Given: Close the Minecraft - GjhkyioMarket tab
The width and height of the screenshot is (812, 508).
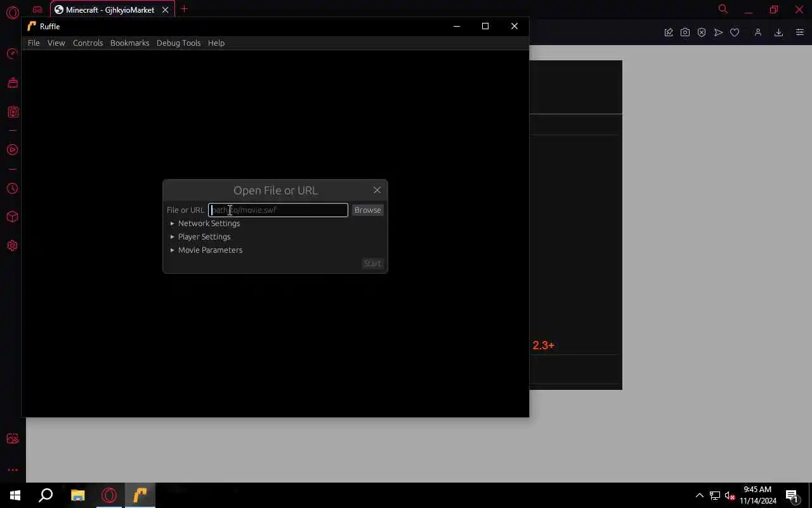Looking at the screenshot, I should pos(165,10).
